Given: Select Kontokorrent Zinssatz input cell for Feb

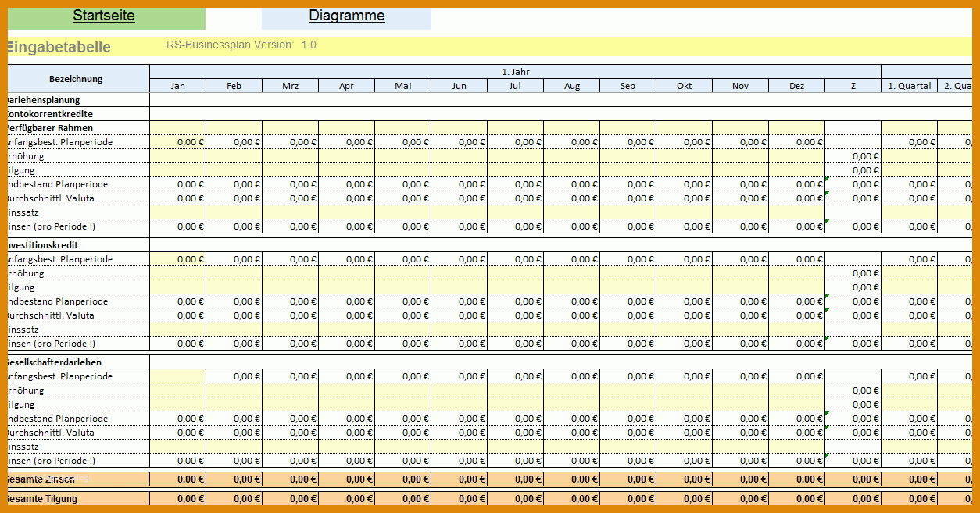Looking at the screenshot, I should point(234,212).
